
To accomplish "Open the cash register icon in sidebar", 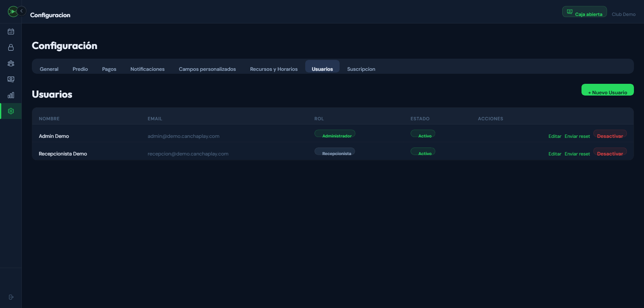I will 11,79.
